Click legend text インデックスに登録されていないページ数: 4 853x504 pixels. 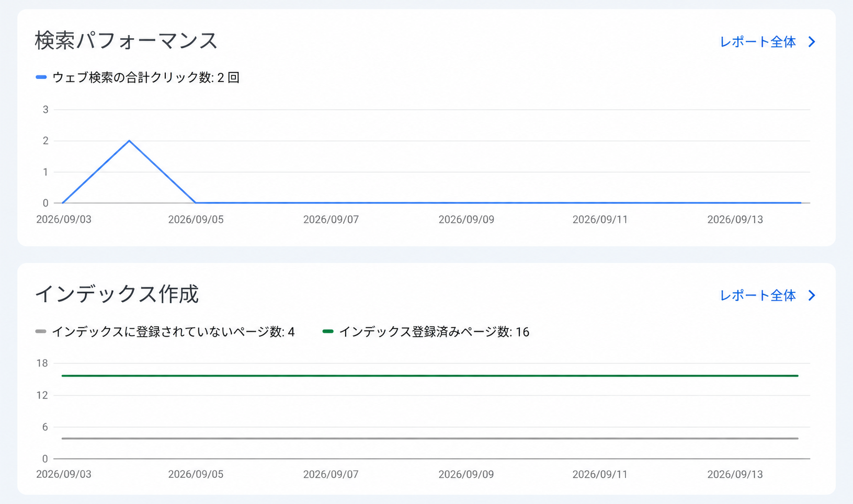[x=173, y=332]
